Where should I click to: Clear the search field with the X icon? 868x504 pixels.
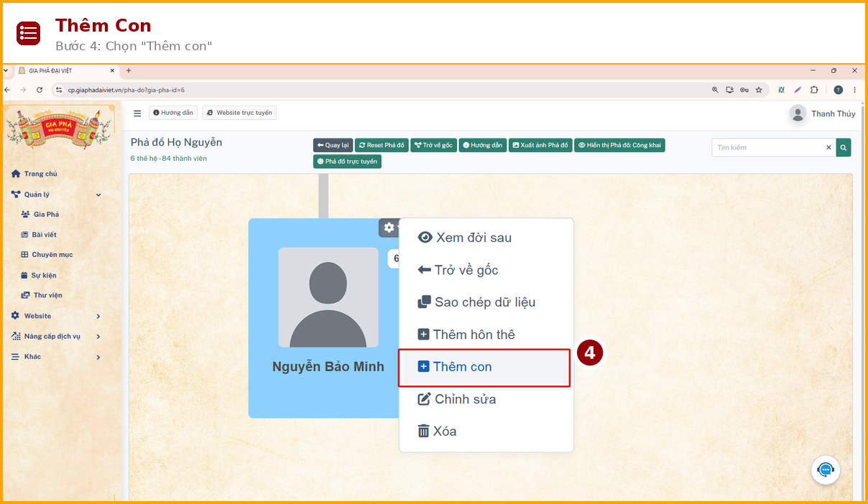(x=828, y=147)
